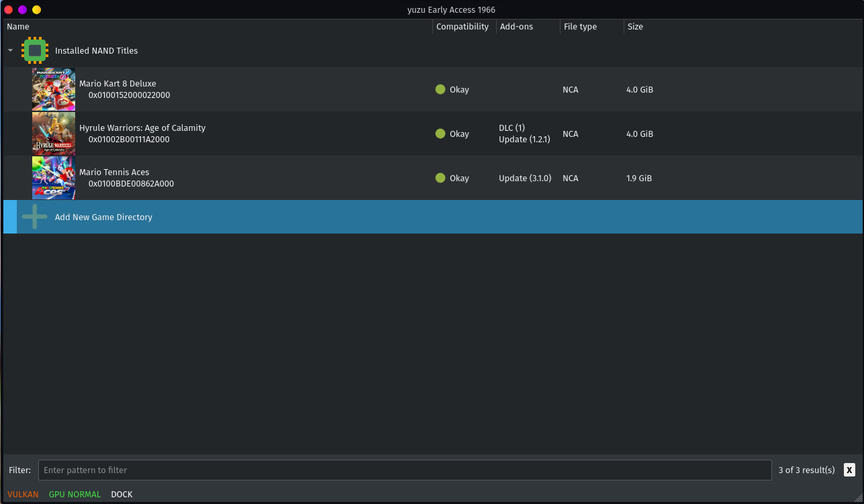Click the Okay text in the Hyrule Warriors row
864x504 pixels.
(x=459, y=134)
